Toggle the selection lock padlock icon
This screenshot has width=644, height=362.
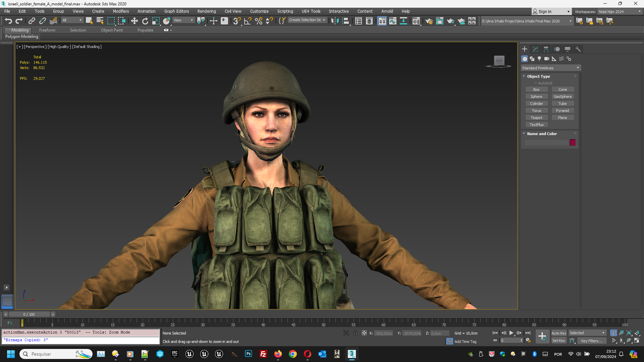point(355,333)
